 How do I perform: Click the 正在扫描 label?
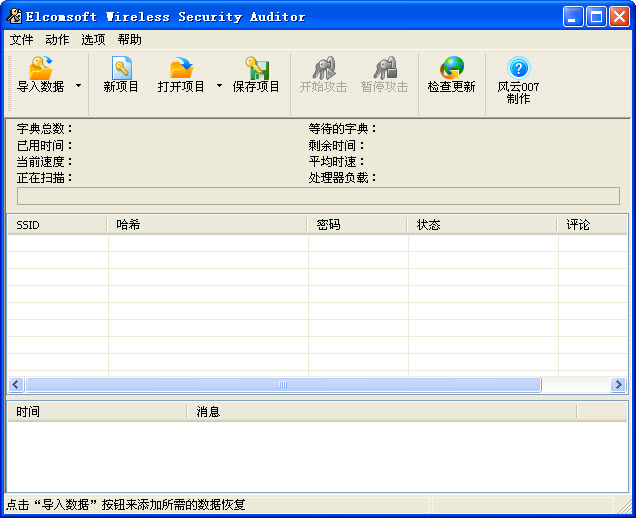tap(45, 178)
